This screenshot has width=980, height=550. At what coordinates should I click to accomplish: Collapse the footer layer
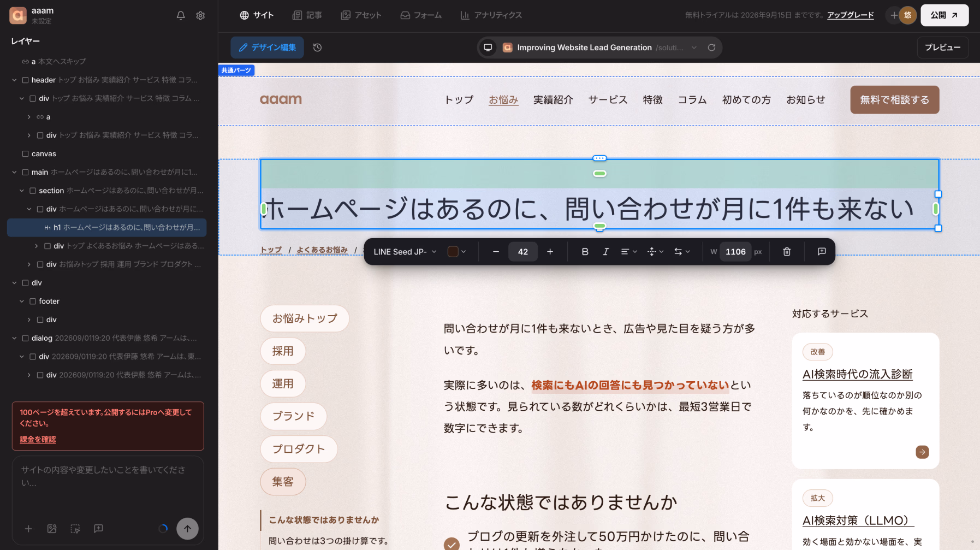22,301
